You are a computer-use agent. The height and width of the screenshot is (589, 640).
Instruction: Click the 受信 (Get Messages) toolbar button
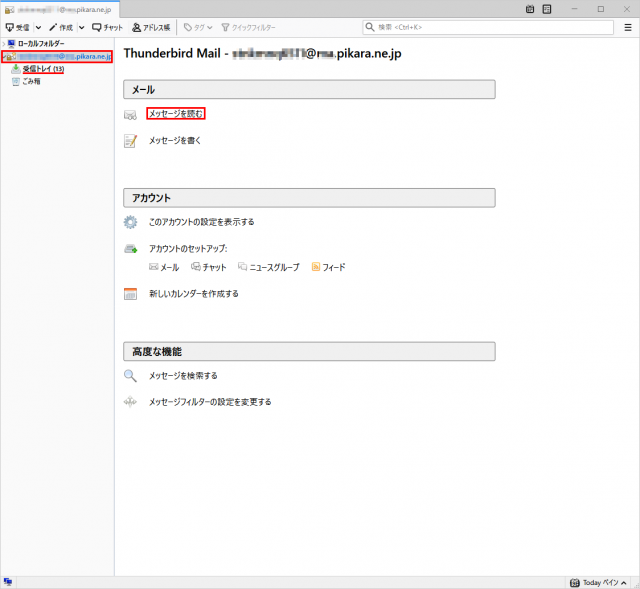click(x=18, y=27)
